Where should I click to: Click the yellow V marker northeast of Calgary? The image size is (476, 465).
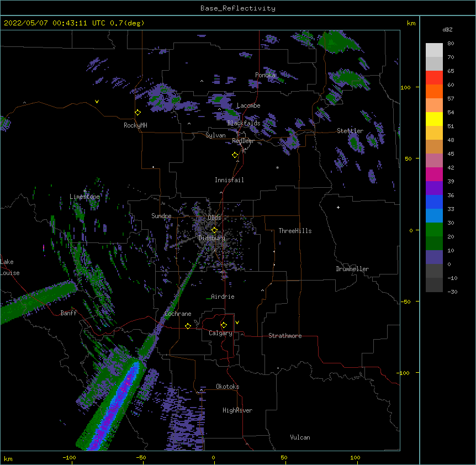click(x=237, y=323)
